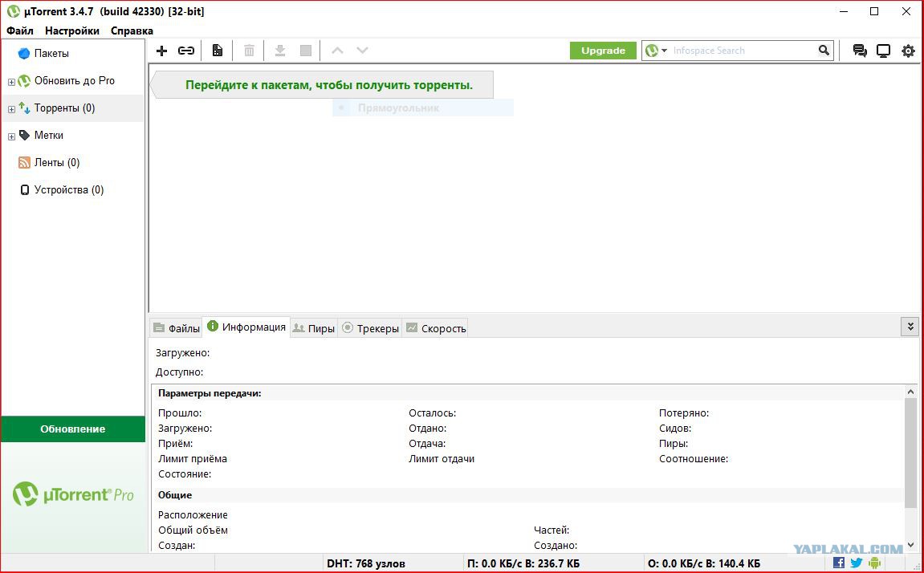924x573 pixels.
Task: Open the Настройки menu
Action: [72, 30]
